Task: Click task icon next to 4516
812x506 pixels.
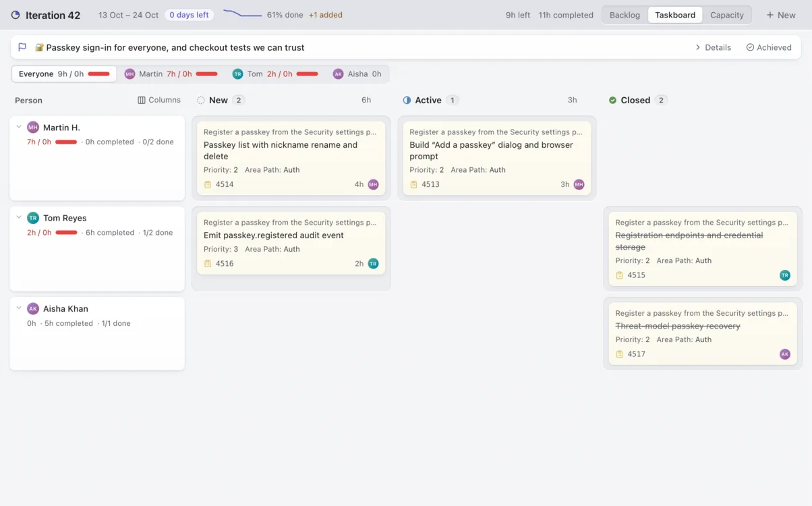Action: pyautogui.click(x=208, y=264)
